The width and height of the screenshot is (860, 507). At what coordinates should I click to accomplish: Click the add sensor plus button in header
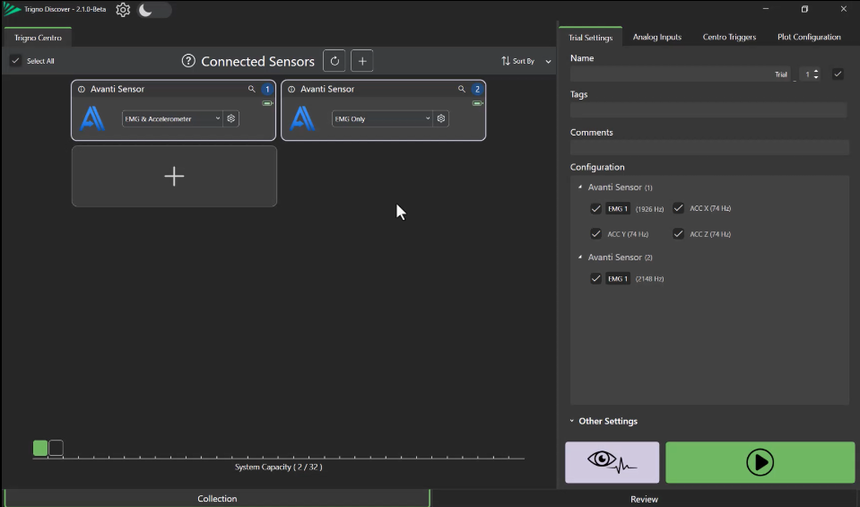362,61
